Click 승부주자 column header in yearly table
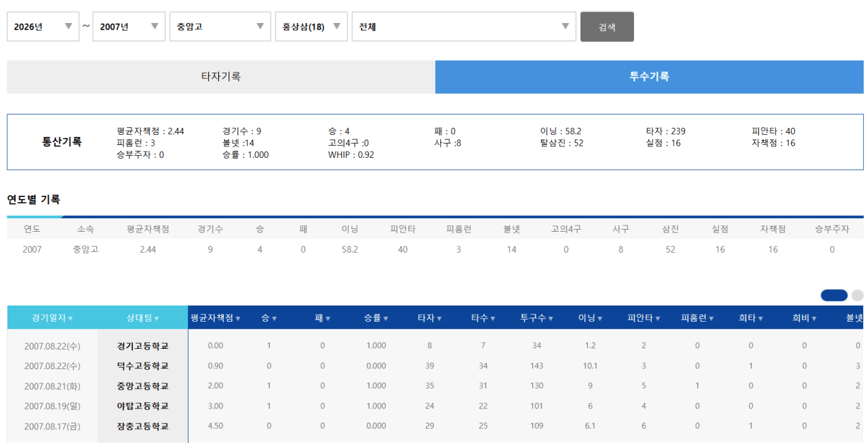 pos(832,229)
